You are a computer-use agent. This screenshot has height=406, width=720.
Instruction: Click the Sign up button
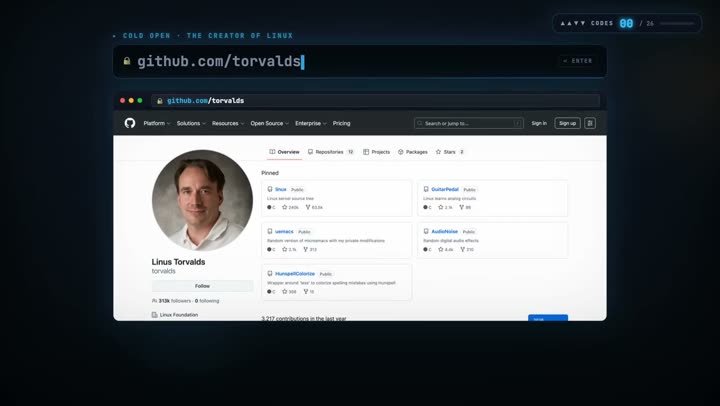pyautogui.click(x=568, y=123)
